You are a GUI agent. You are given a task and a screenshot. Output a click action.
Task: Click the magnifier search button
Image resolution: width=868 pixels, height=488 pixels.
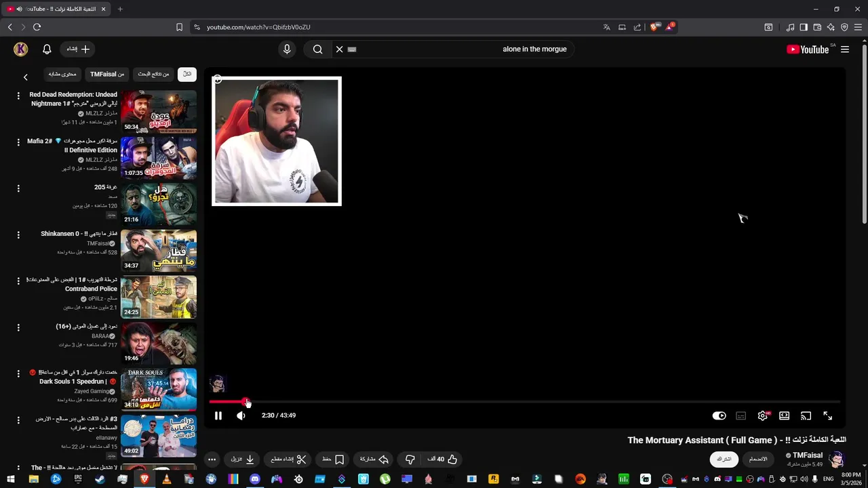click(x=317, y=49)
